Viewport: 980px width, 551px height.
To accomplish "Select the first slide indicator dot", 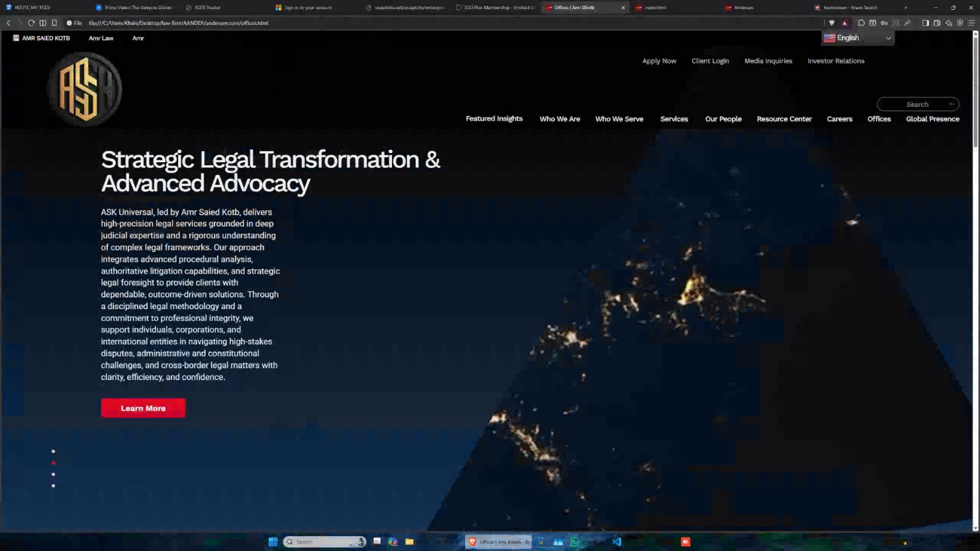I will coord(53,451).
